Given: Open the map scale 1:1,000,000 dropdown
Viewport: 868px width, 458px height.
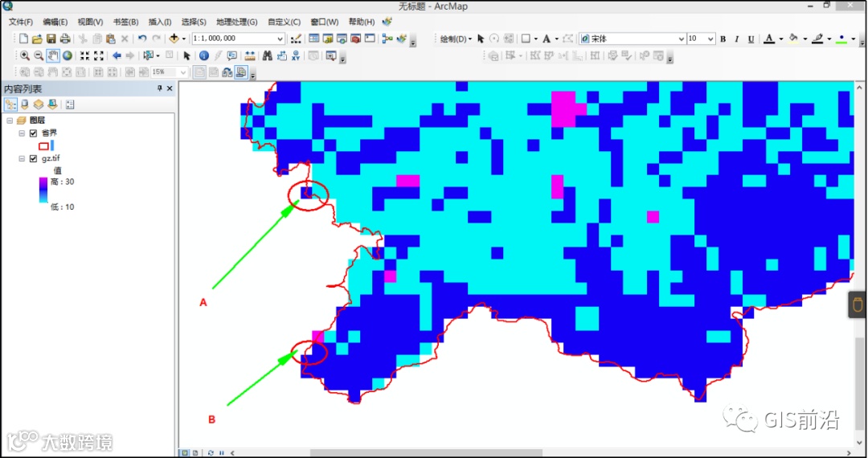Looking at the screenshot, I should pos(280,39).
